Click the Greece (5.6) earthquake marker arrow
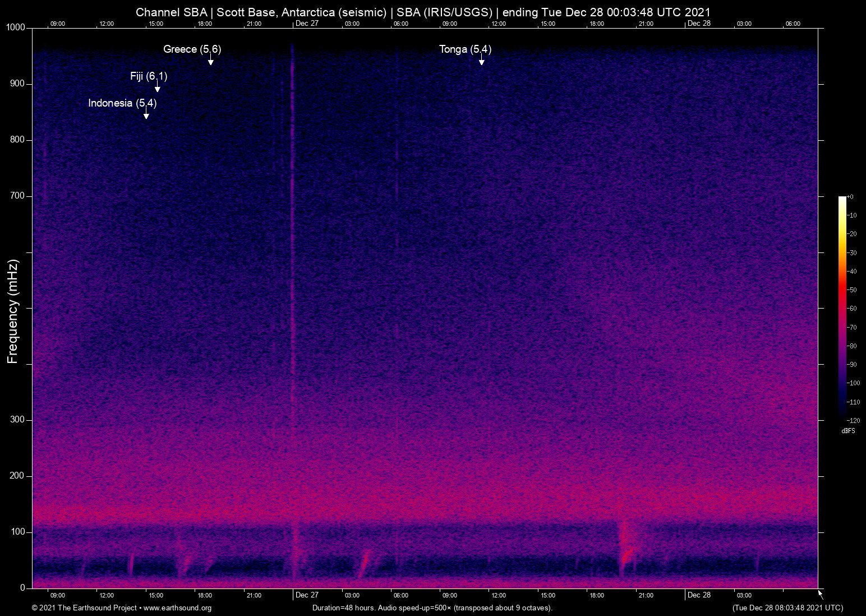866x616 pixels. tap(211, 62)
